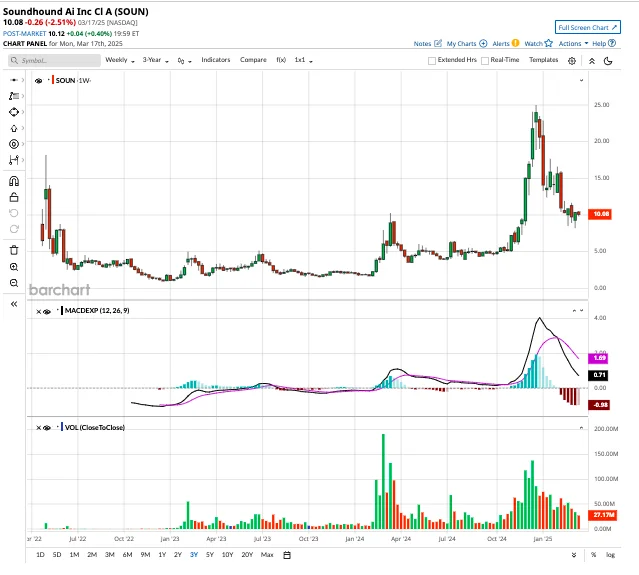The width and height of the screenshot is (639, 575).
Task: Select the circular target annotation tool
Action: click(14, 144)
